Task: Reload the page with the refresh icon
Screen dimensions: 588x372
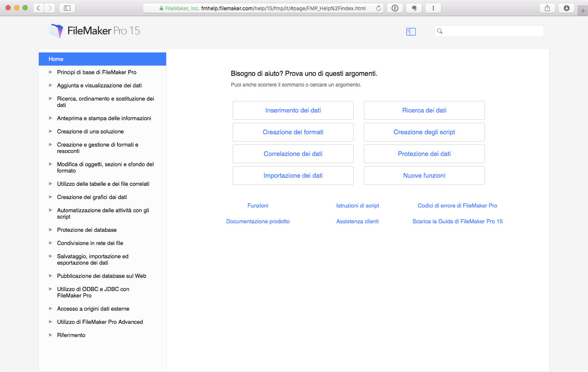Action: tap(378, 8)
